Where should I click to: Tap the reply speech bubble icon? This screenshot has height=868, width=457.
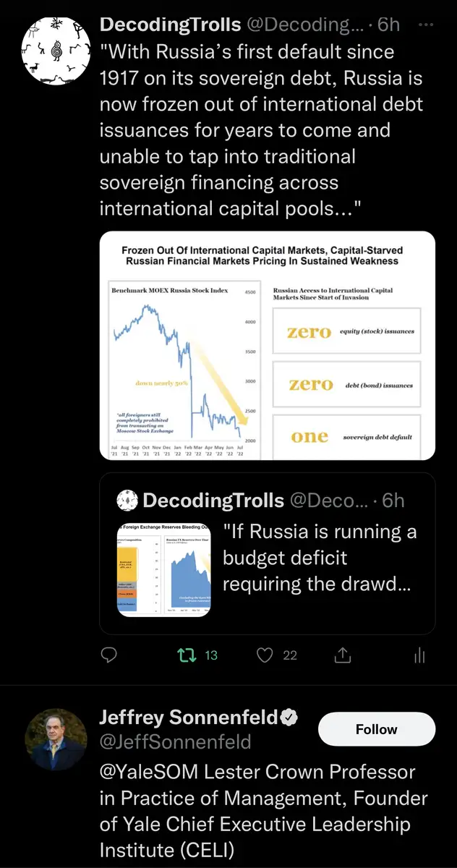pos(109,655)
